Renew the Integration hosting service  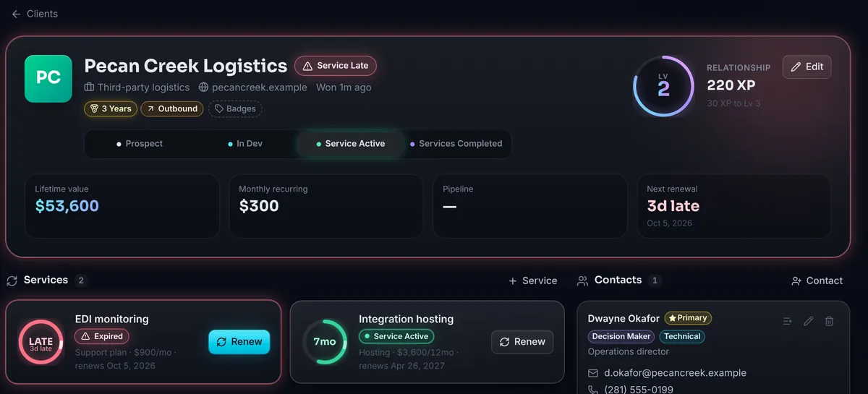click(522, 342)
